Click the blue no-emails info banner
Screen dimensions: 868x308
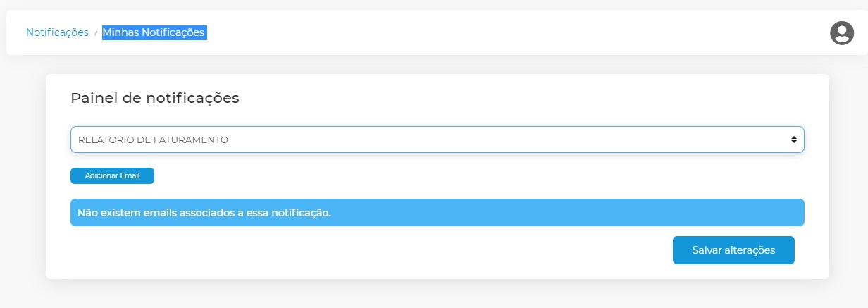click(437, 212)
